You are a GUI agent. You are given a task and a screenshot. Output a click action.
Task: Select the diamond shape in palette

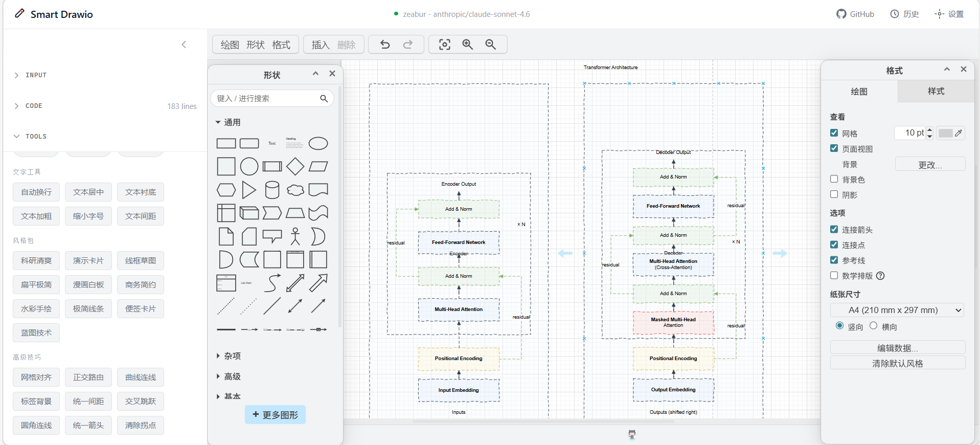click(295, 166)
